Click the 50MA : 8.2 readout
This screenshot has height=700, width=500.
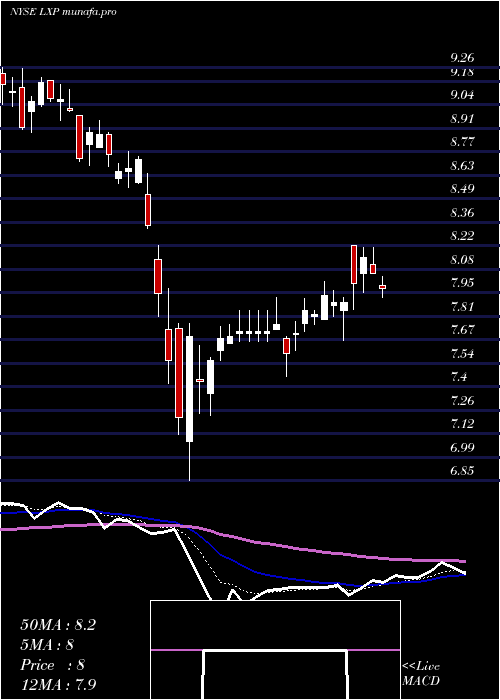[58, 625]
